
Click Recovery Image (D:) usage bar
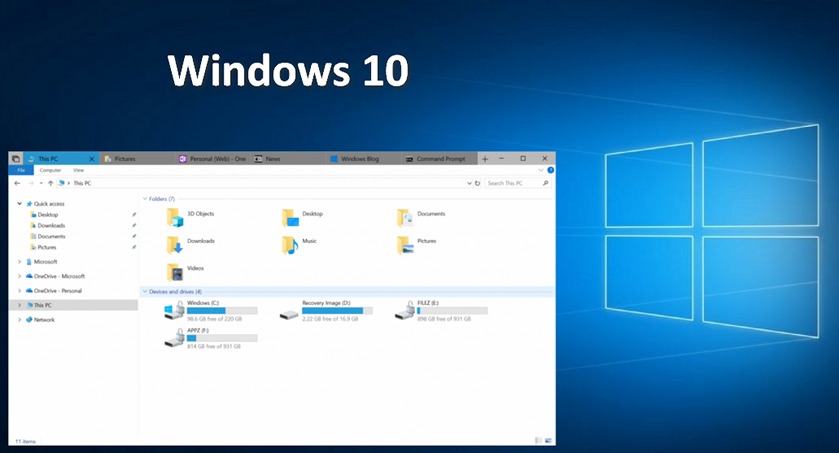click(337, 311)
